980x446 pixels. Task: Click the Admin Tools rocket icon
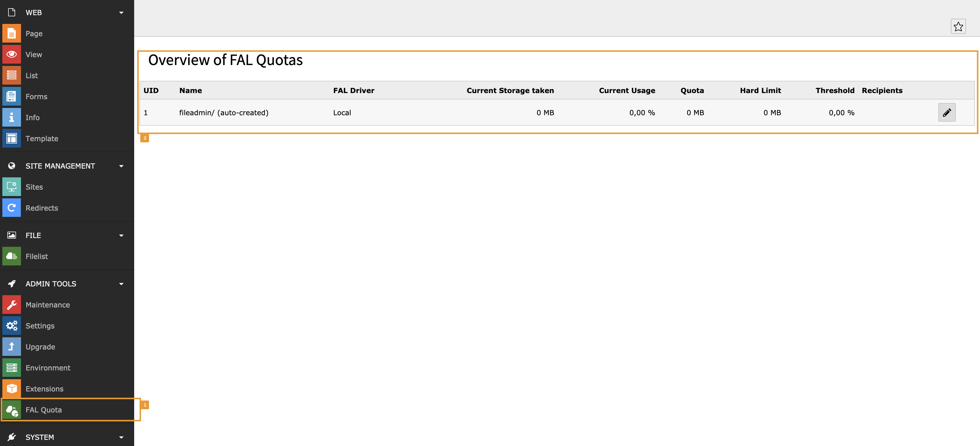click(x=11, y=284)
